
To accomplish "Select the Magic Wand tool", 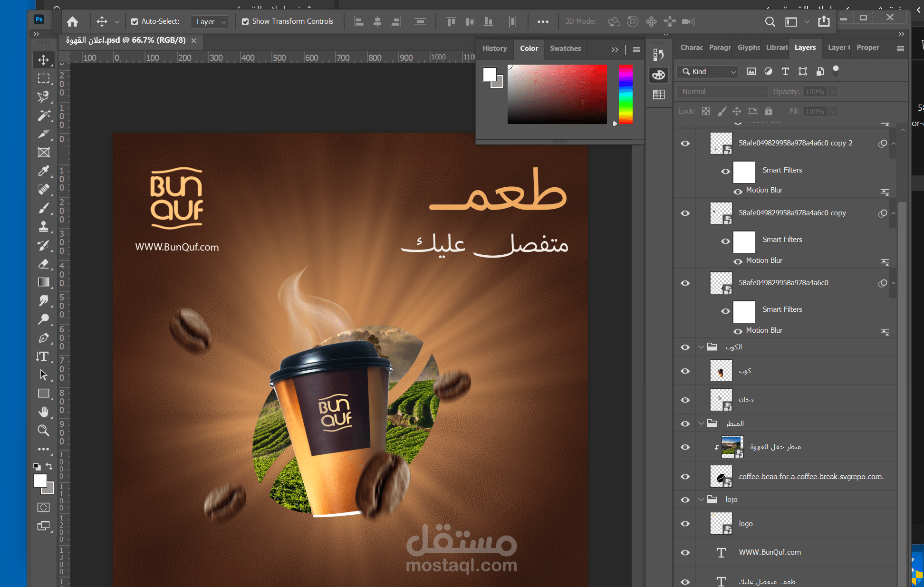I will click(x=43, y=115).
